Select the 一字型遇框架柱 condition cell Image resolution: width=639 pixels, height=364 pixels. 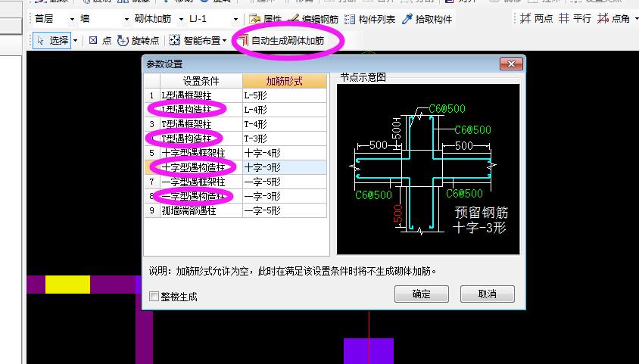point(201,182)
